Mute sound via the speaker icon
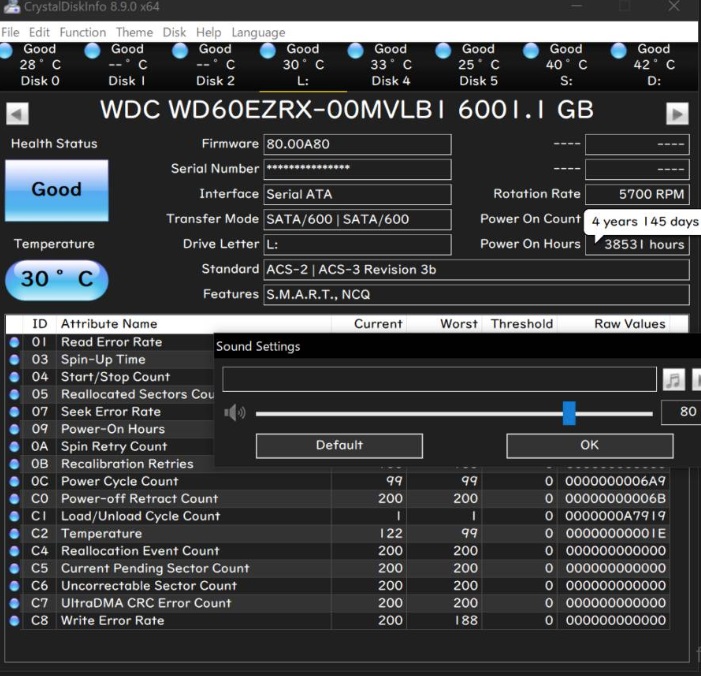701x676 pixels. click(234, 412)
